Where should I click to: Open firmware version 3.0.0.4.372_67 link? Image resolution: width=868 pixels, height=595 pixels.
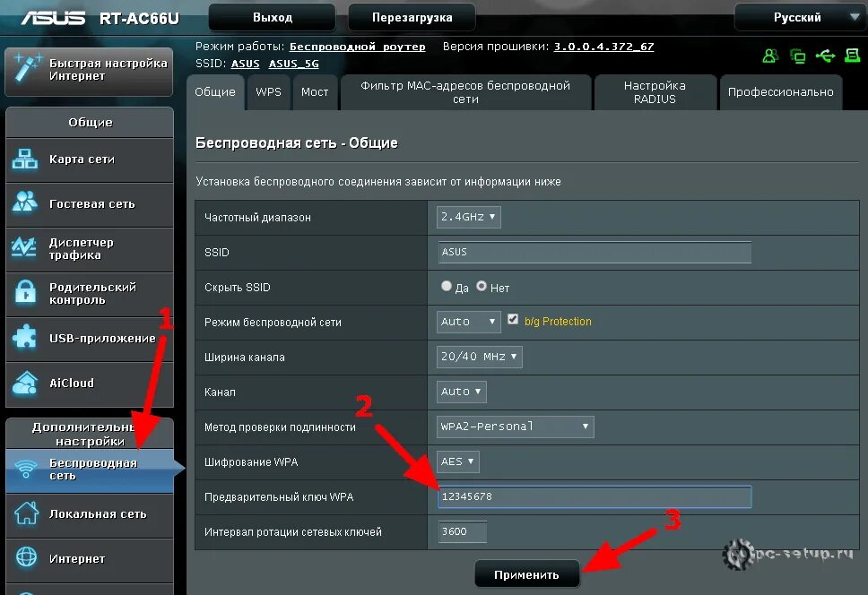[604, 47]
